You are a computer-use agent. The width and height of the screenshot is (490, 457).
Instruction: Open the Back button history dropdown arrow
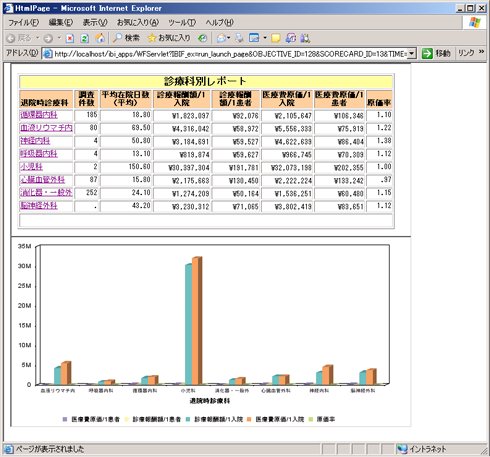coord(38,38)
